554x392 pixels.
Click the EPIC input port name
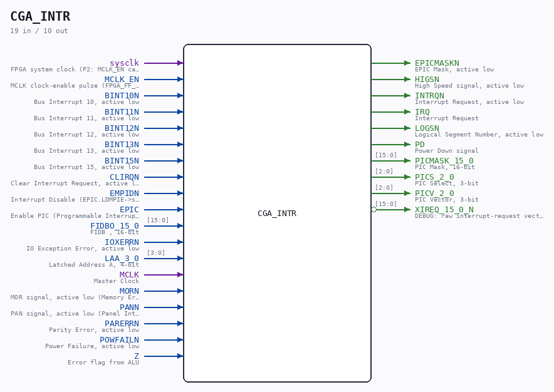[129, 209]
